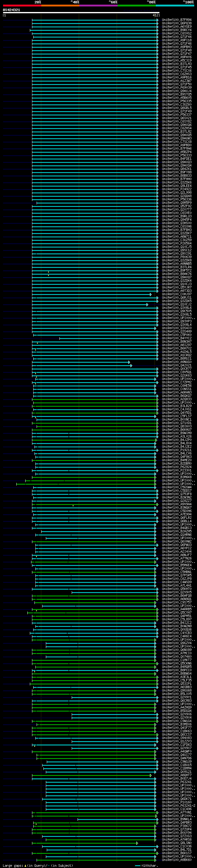This screenshot has height=868, width=197.
Task: Select label UniRef100_A2Q833
Action: [x=177, y=399]
